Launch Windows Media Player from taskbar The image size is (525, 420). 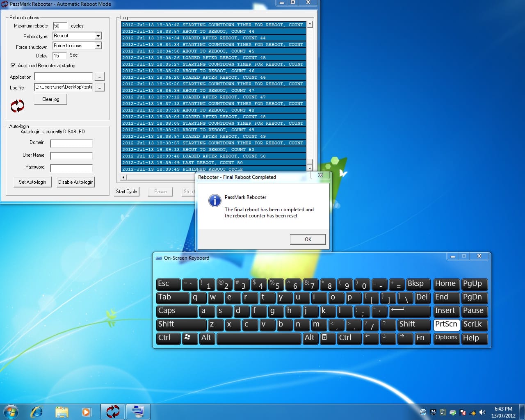(86, 411)
